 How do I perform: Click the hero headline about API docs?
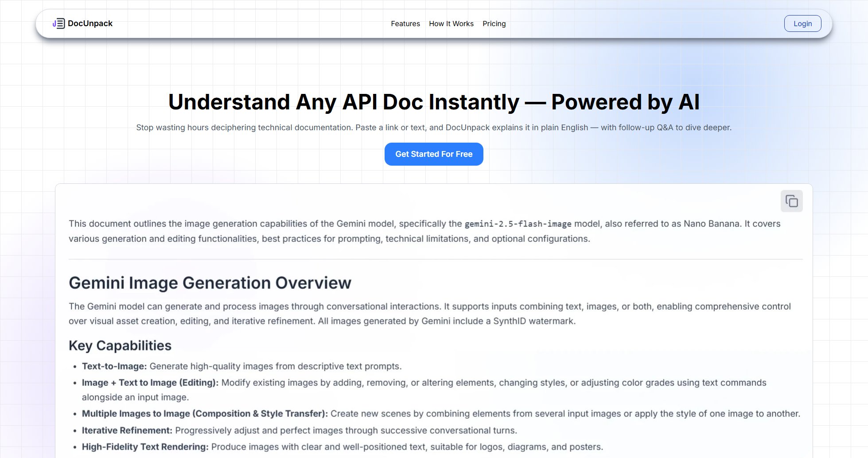coord(434,102)
